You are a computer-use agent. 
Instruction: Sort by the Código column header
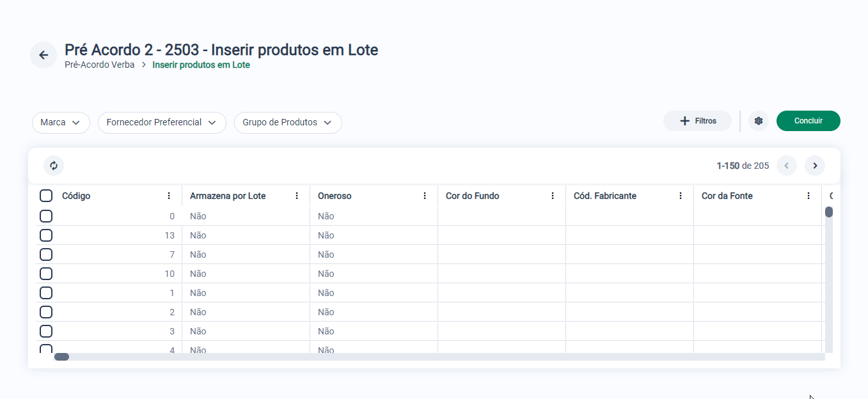tap(76, 196)
